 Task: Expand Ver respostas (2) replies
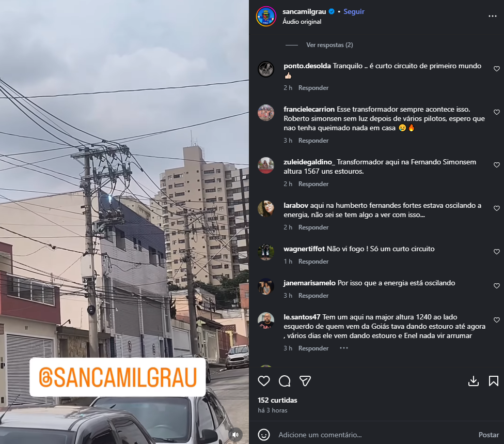pos(329,45)
